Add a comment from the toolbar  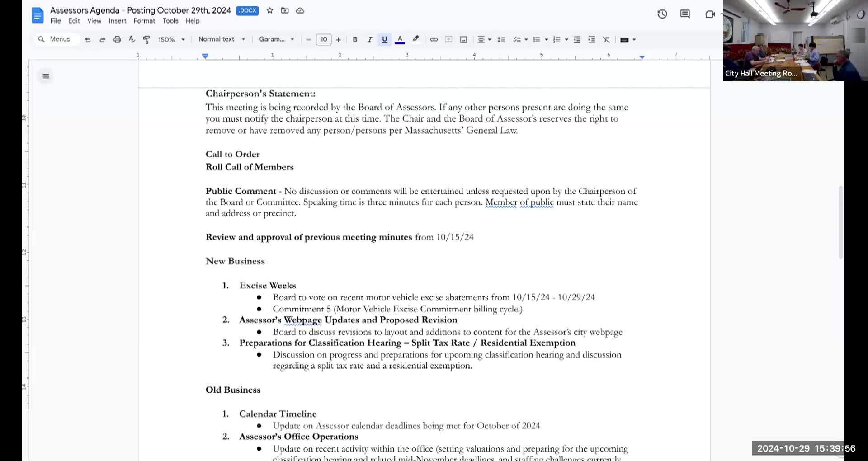click(448, 40)
